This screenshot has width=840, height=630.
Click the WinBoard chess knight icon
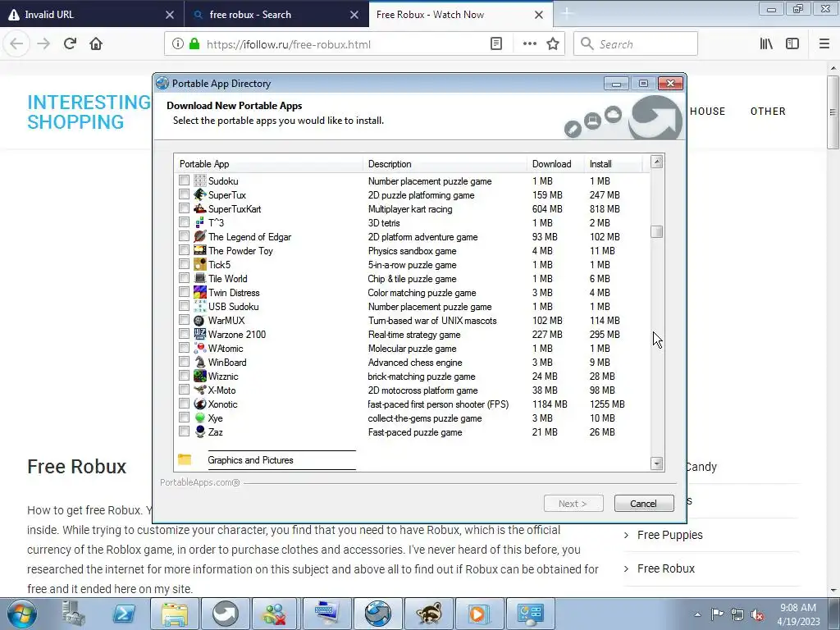tap(200, 362)
